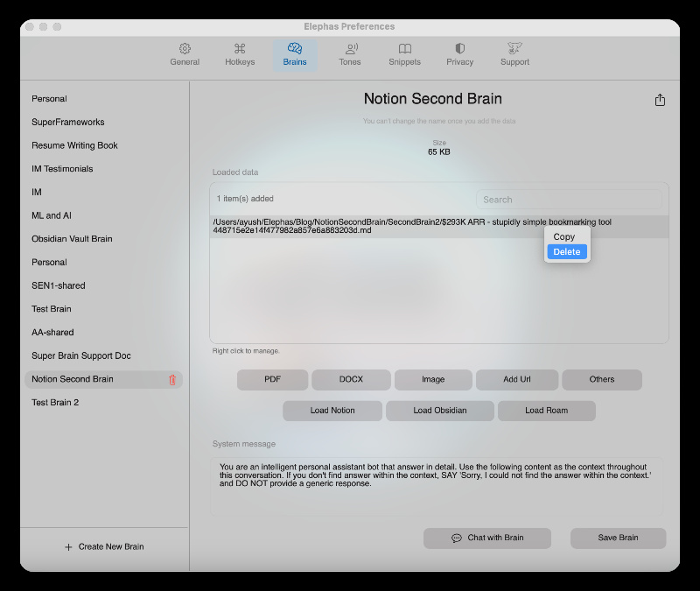Viewport: 700px width, 591px height.
Task: Click Load Notion
Action: coord(332,411)
